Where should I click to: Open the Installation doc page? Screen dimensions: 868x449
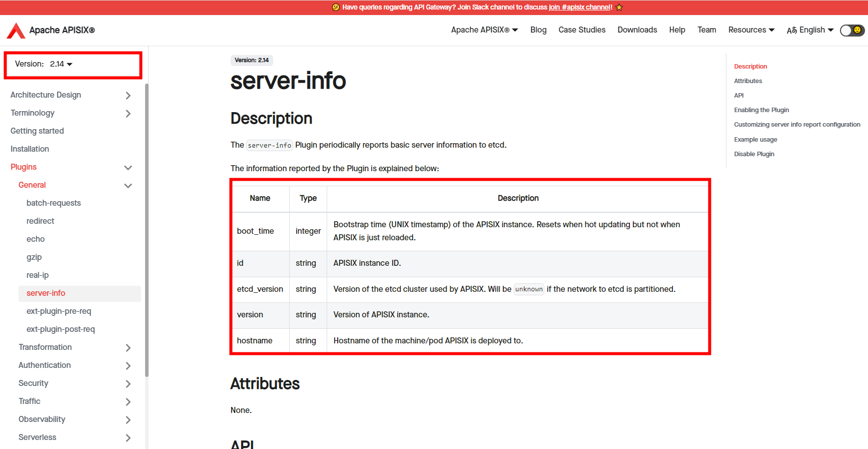point(30,149)
